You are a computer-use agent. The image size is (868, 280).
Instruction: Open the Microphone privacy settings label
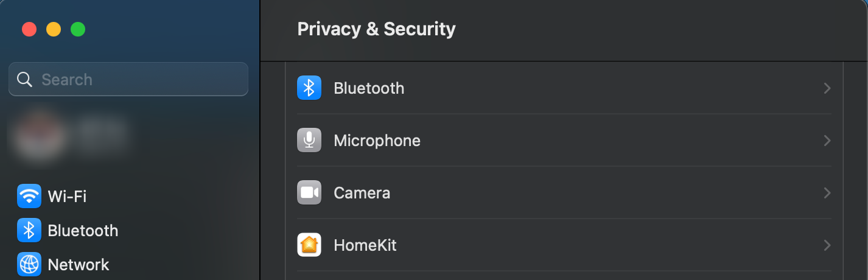click(x=377, y=141)
